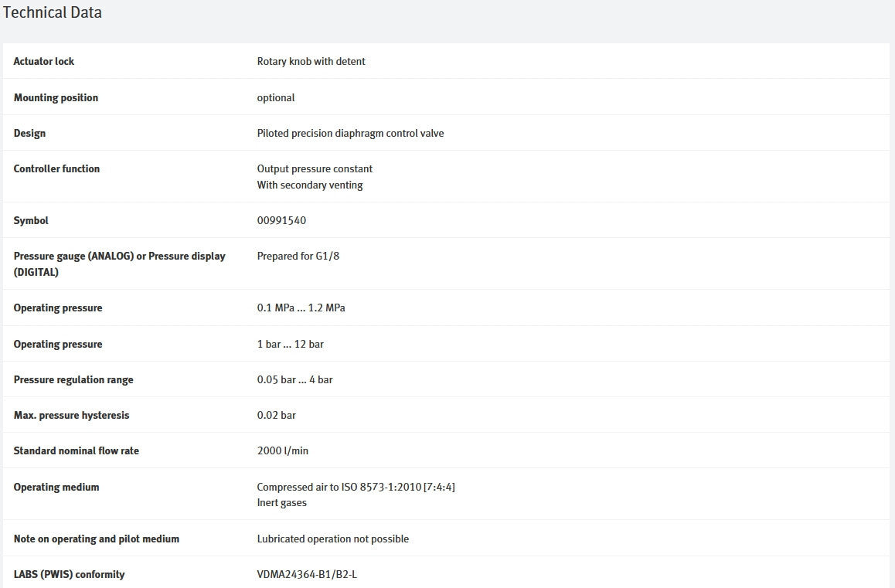Image resolution: width=895 pixels, height=588 pixels.
Task: Select 'Lubricated operation not possible' text
Action: (333, 539)
